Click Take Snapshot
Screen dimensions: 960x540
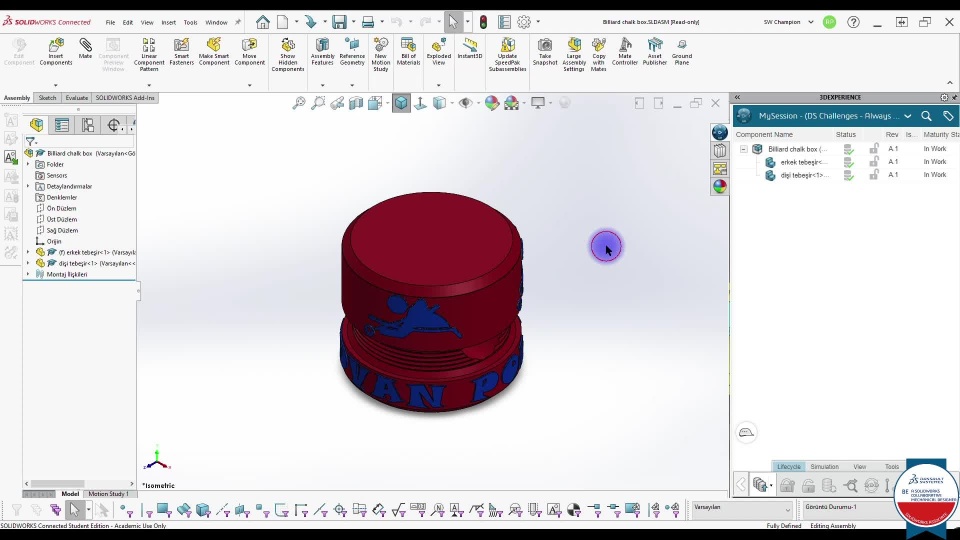[x=545, y=51]
